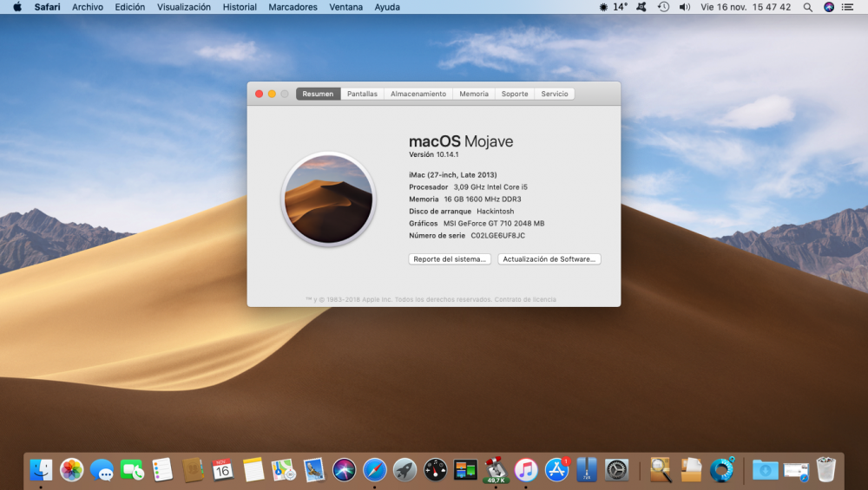Screen dimensions: 868x490
Task: Launch iTunes from the dock
Action: 526,470
